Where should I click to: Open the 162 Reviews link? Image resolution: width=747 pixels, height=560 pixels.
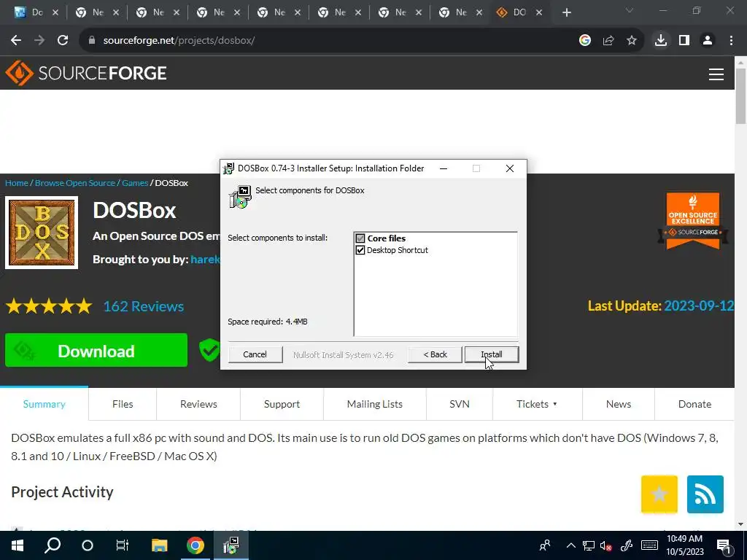coord(144,306)
